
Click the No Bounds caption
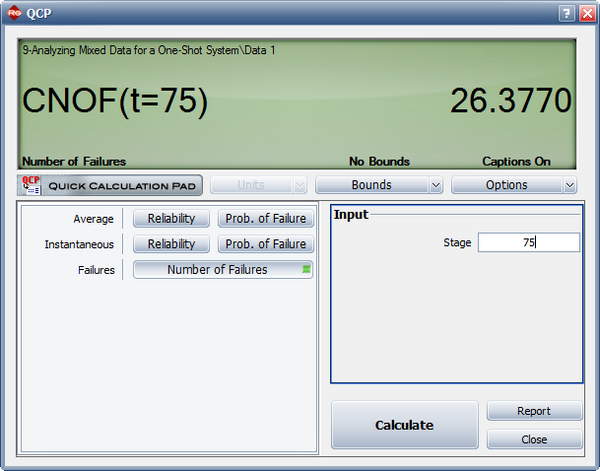point(379,161)
